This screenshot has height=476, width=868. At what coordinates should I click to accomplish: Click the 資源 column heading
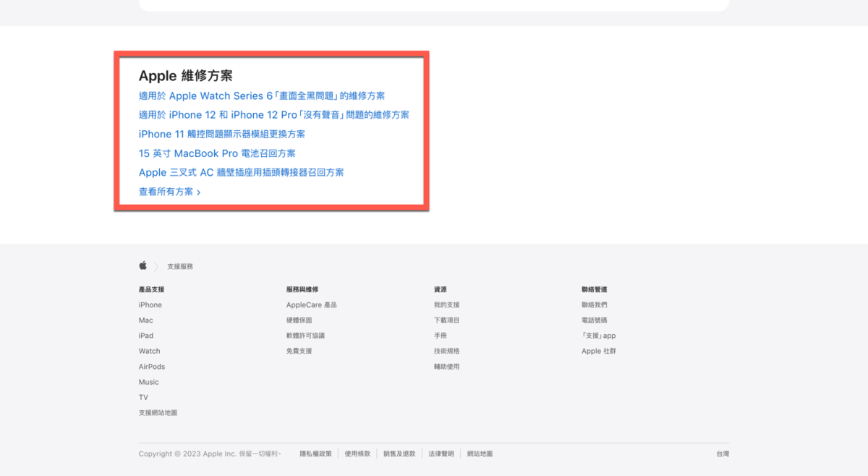pyautogui.click(x=441, y=289)
